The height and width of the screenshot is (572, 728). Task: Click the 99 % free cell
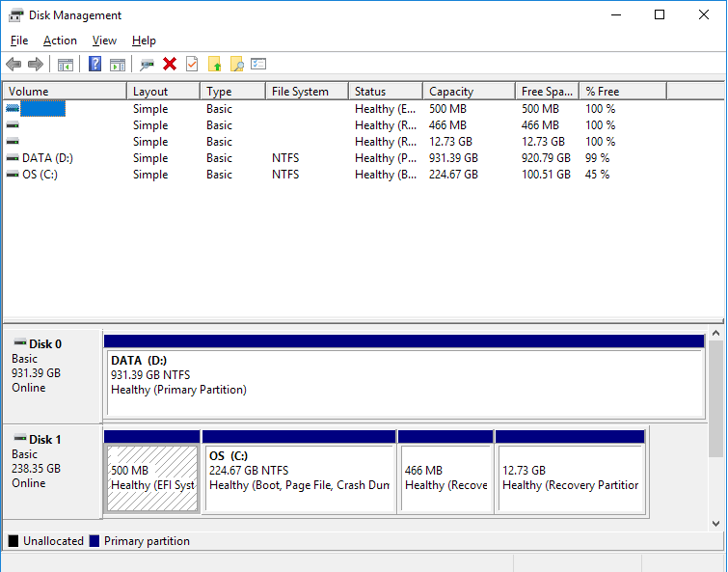tap(597, 158)
